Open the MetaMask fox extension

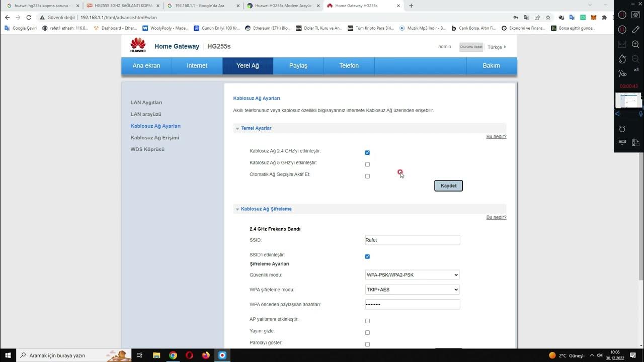pos(593,17)
